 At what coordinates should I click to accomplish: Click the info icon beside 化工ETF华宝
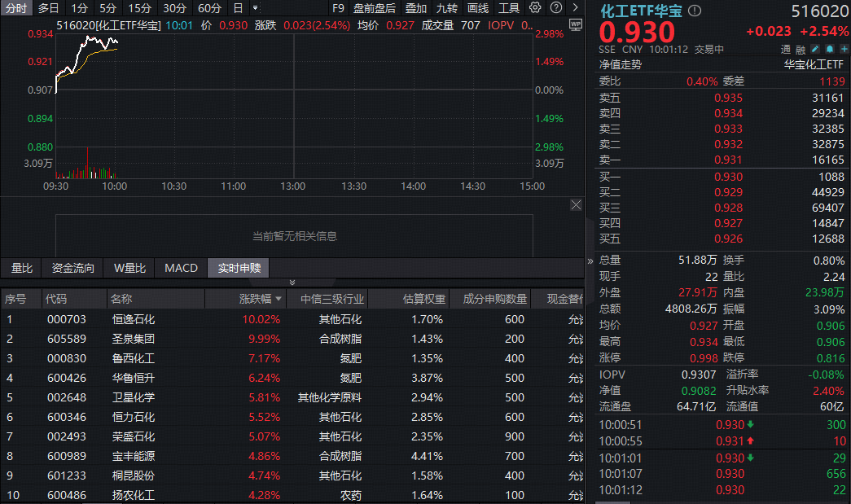click(x=693, y=11)
